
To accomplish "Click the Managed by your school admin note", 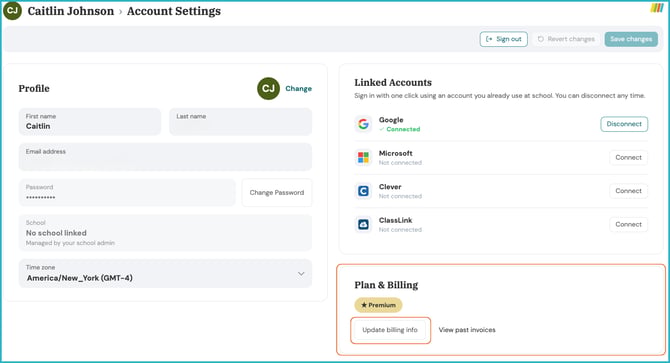I will [70, 243].
